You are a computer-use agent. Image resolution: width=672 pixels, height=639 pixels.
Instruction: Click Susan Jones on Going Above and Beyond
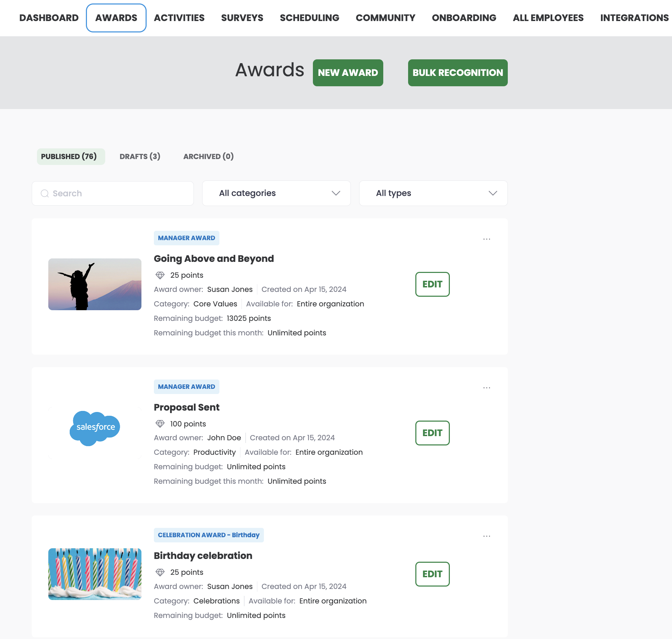230,289
